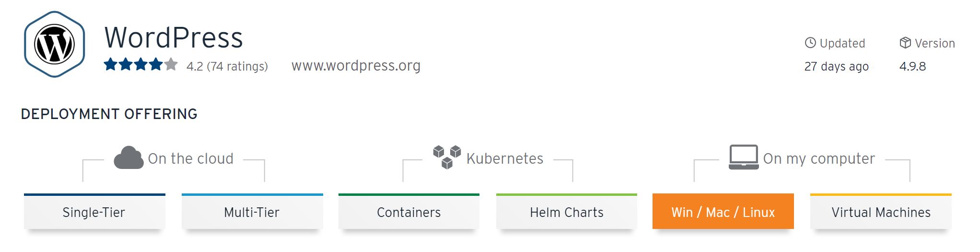980x252 pixels.
Task: Select the Multi-Tier deployment option
Action: 252,211
